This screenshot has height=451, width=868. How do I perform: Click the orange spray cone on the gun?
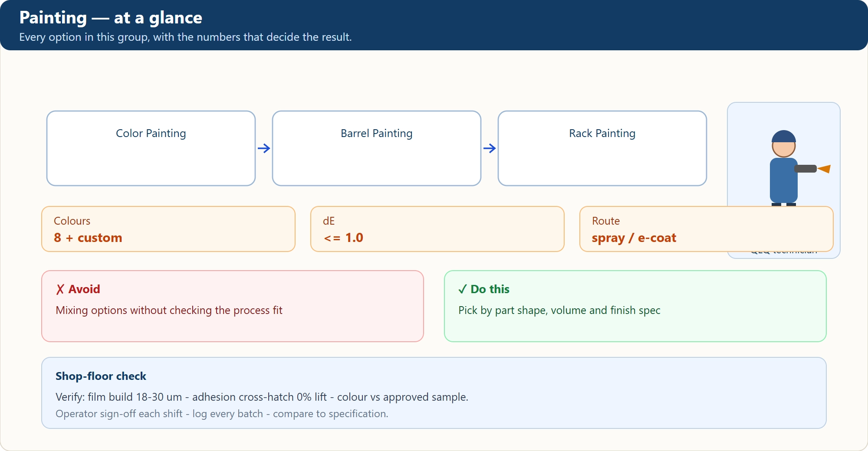point(824,169)
